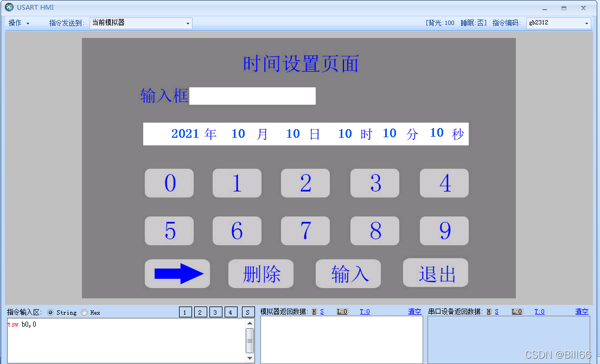
Task: Tap keypad digit 9
Action: point(444,231)
